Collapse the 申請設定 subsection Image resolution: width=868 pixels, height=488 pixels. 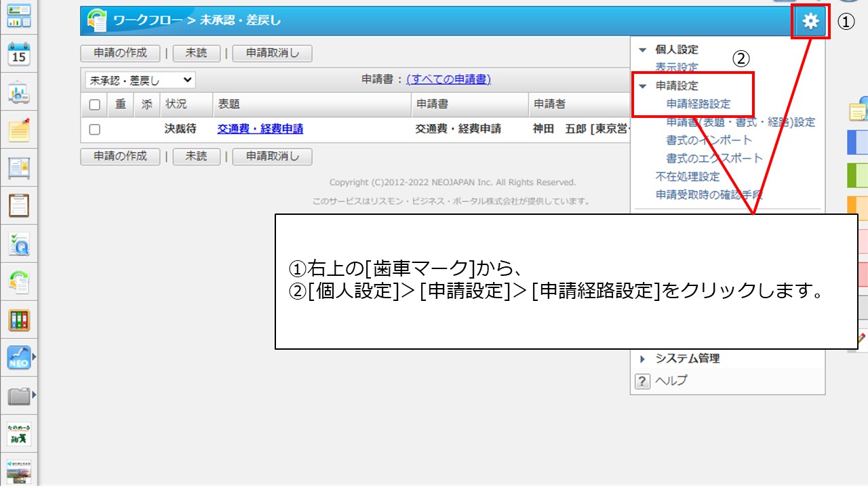[x=642, y=87]
